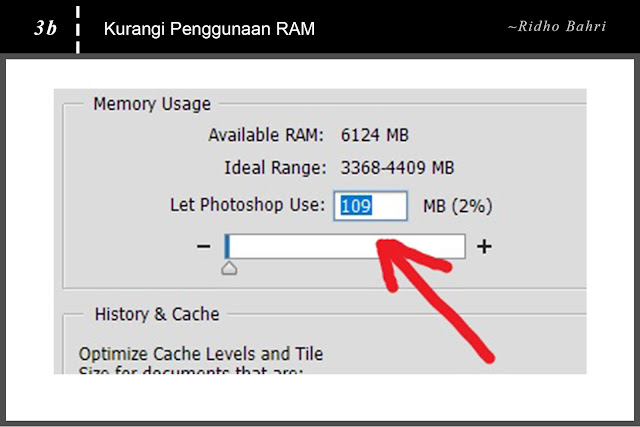Viewport: 640px width, 427px height.
Task: Click the Optimize Cache Levels and Tile text
Action: [201, 354]
